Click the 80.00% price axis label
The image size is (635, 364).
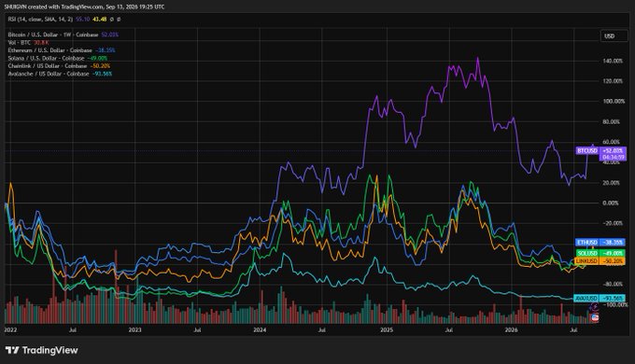click(x=613, y=122)
